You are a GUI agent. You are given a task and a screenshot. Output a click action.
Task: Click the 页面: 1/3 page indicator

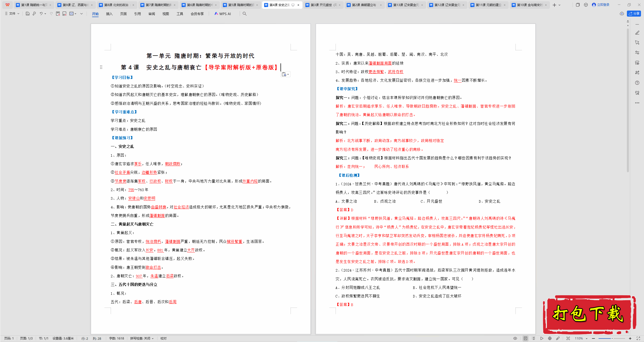[x=26, y=338]
